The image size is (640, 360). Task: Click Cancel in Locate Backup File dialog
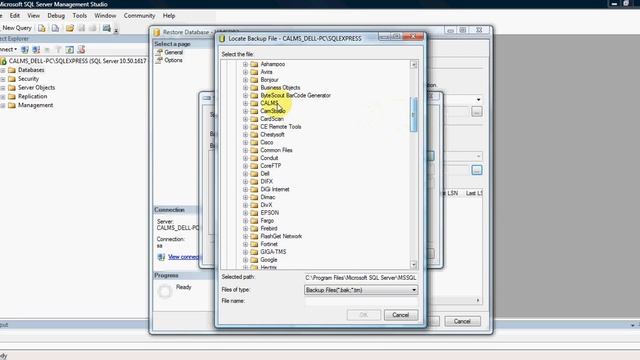pos(400,315)
